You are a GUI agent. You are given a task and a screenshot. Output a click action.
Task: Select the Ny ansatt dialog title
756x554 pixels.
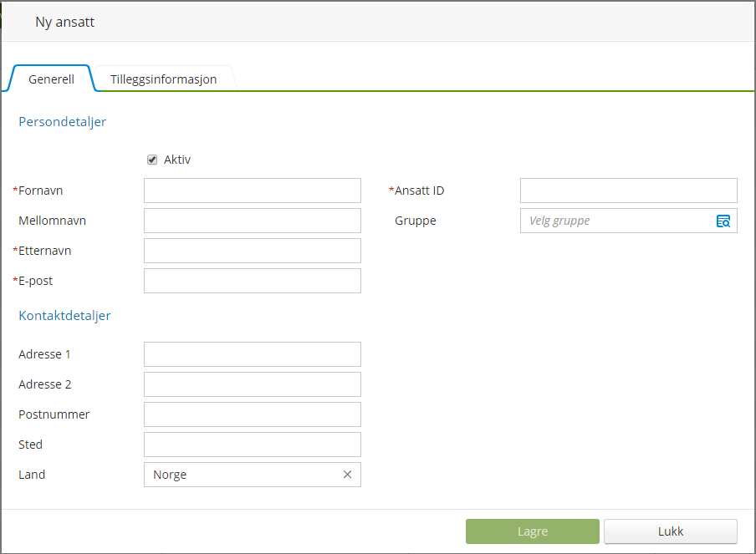[64, 23]
